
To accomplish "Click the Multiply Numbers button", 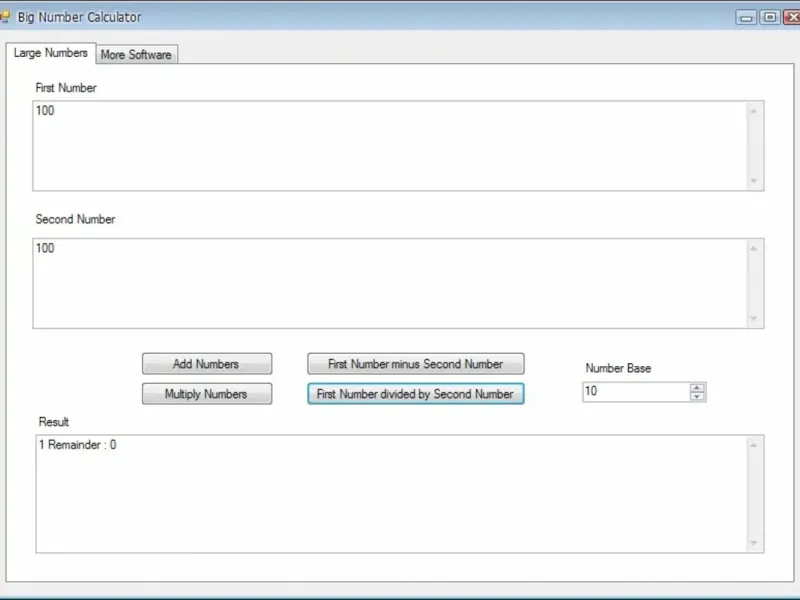I will [x=207, y=394].
